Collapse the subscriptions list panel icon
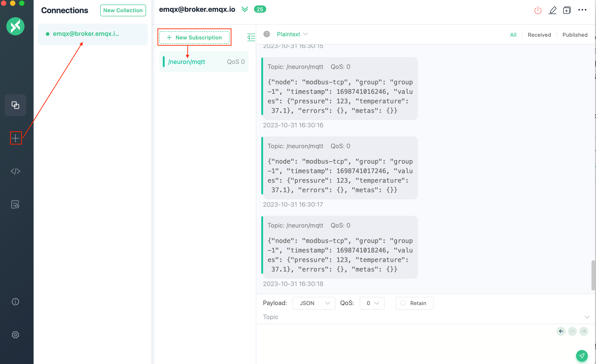The height and width of the screenshot is (364, 596). click(x=251, y=37)
